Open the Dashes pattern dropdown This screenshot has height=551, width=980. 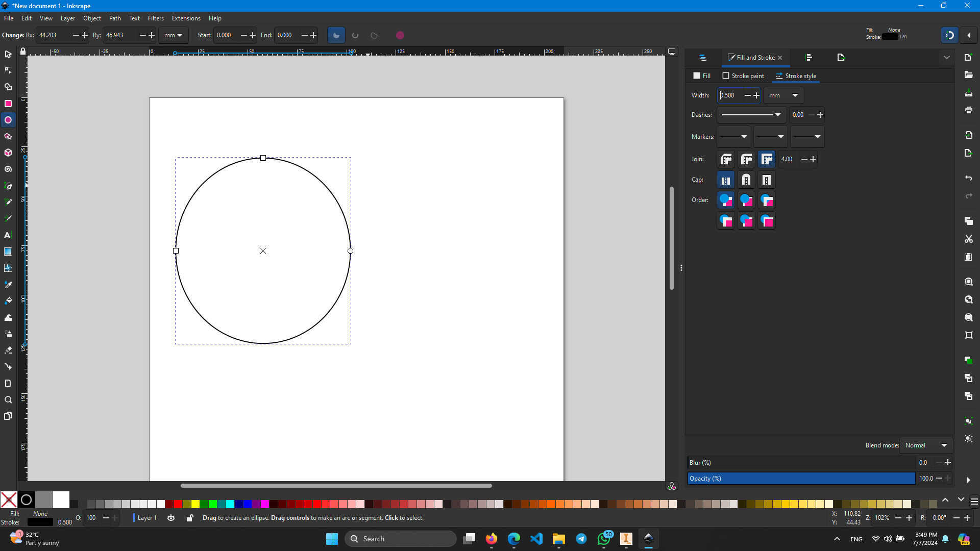751,115
